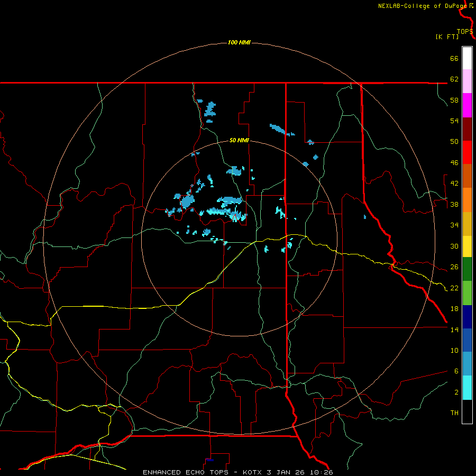This screenshot has width=476, height=476.
Task: Select the orange 42 kft legend swatch
Action: click(467, 200)
